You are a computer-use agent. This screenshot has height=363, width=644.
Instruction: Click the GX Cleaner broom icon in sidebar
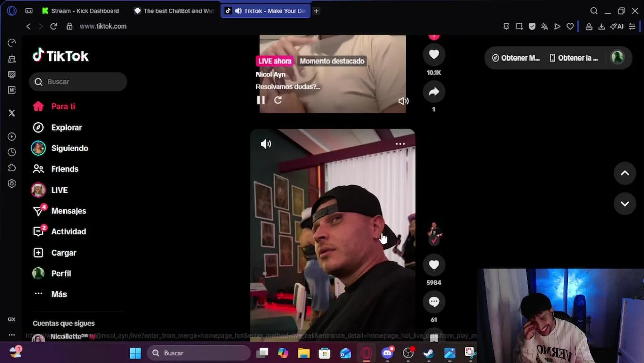pyautogui.click(x=12, y=59)
